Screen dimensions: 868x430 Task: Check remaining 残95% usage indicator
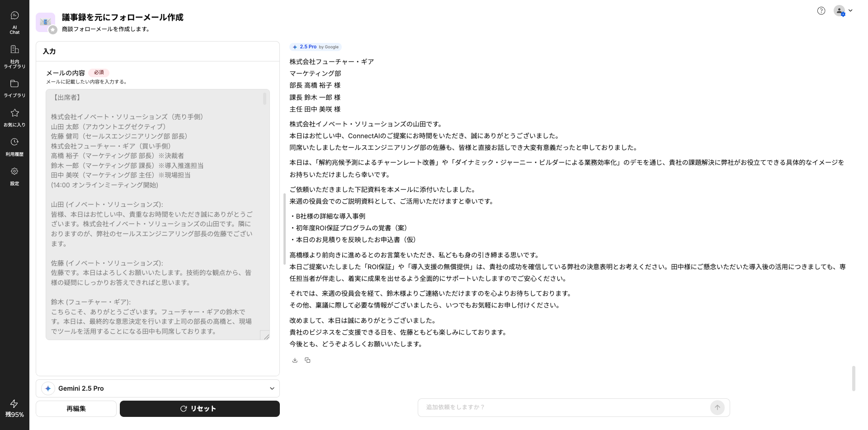[14, 408]
